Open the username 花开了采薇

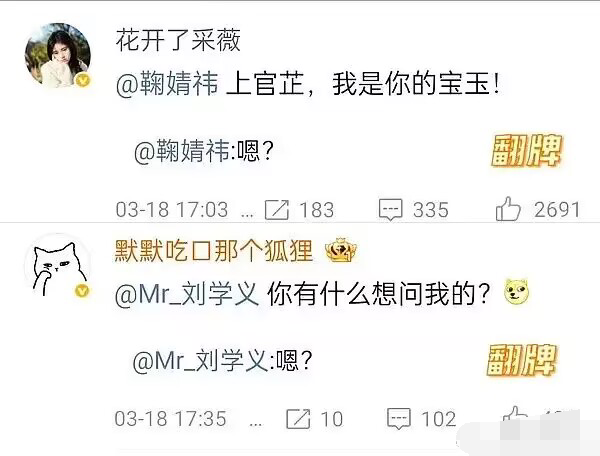click(178, 40)
